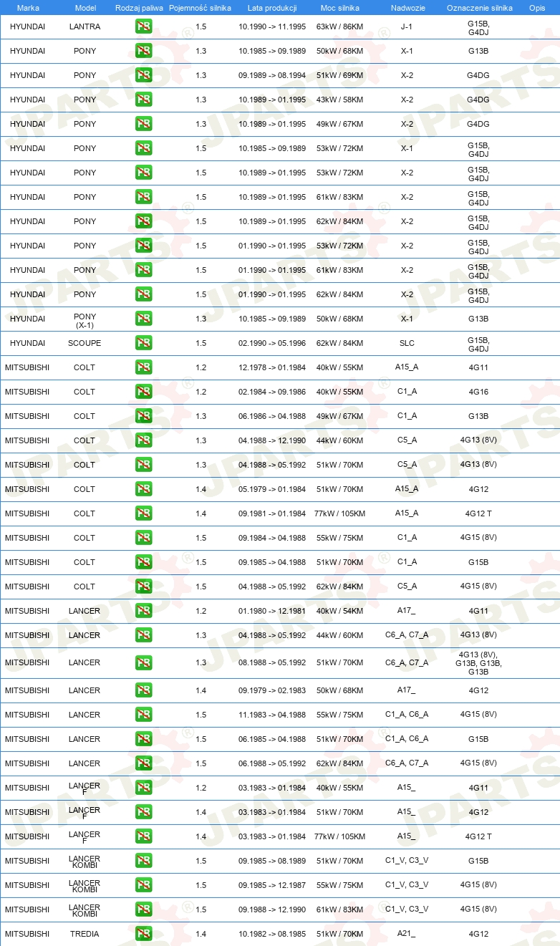Click the petrol fuel icon in the LANTRA row
560x946 pixels.
click(x=144, y=26)
